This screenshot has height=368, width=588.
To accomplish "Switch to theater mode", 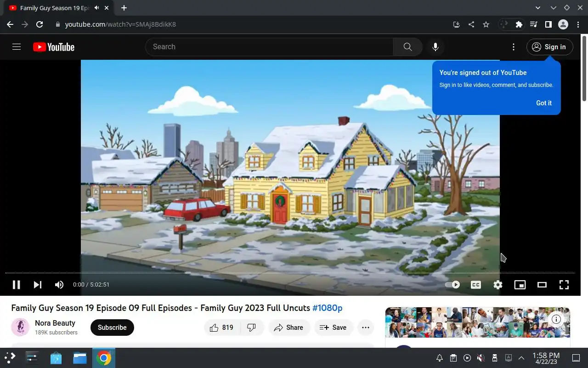I will point(542,285).
